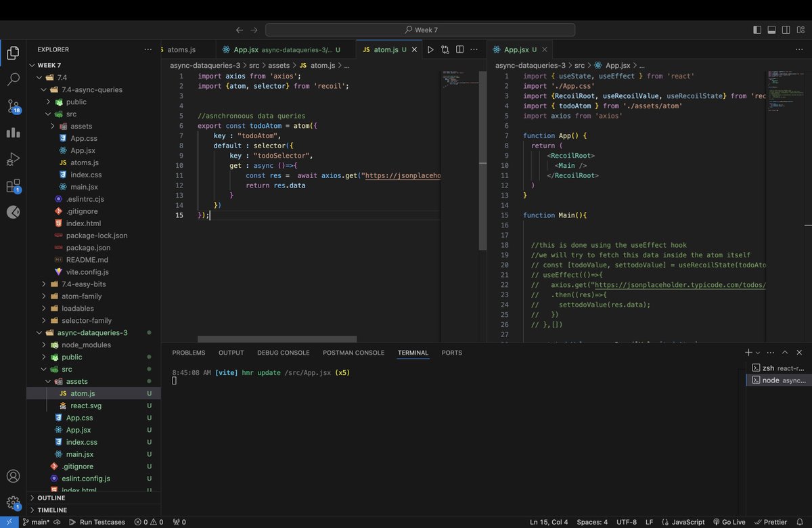This screenshot has height=528, width=812.
Task: Open the Extensions view
Action: 12,185
